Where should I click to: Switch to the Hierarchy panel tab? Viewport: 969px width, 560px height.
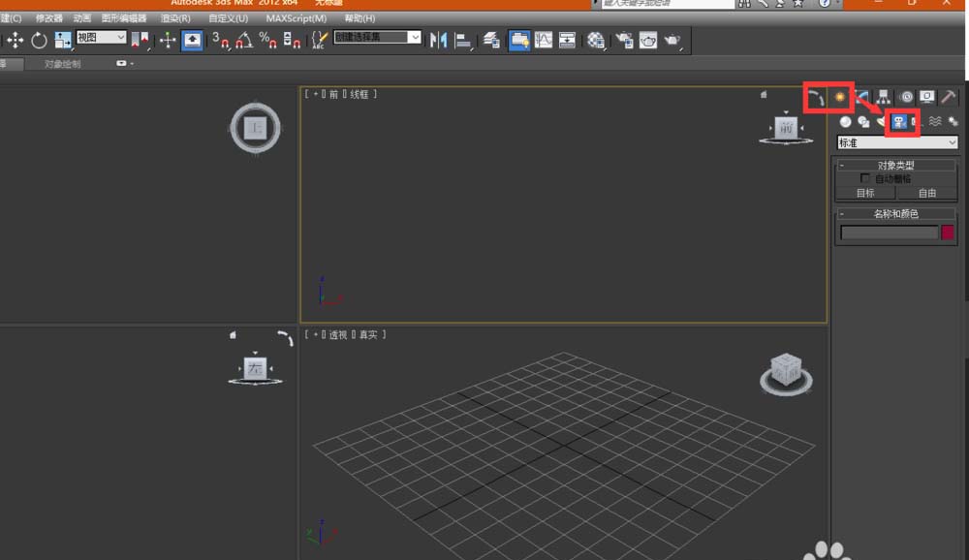click(883, 97)
